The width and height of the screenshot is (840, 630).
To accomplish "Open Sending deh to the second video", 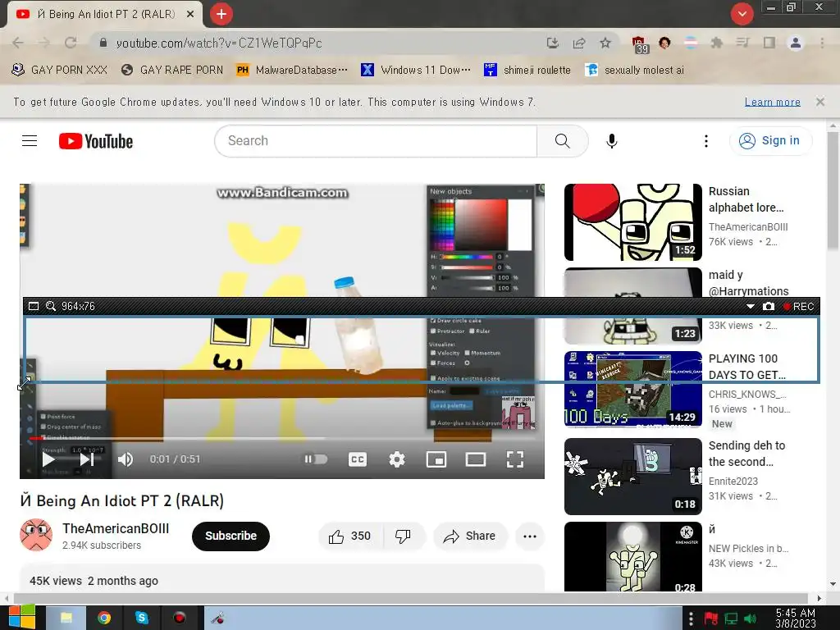I will [x=632, y=477].
